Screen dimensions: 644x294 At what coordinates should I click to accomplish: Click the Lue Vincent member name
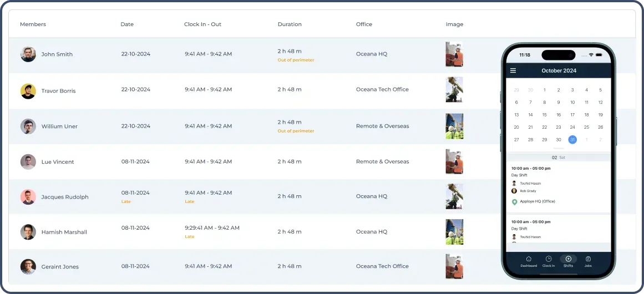pos(58,162)
